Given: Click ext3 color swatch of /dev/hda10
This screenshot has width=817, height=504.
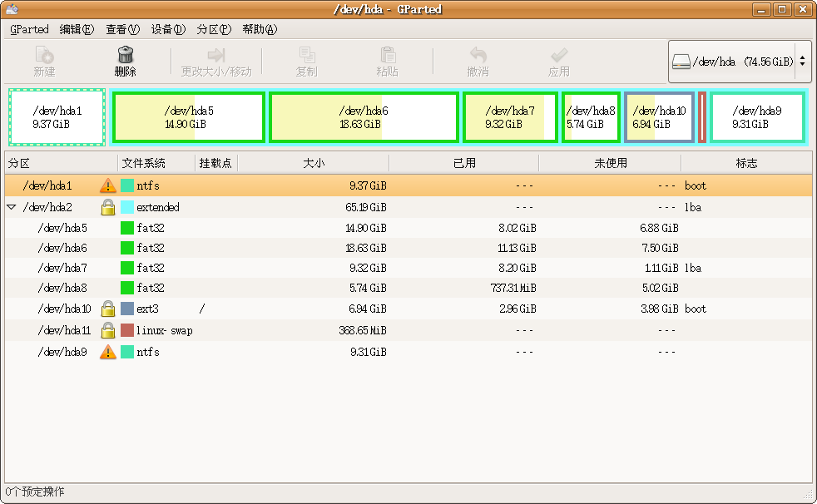Looking at the screenshot, I should point(127,309).
